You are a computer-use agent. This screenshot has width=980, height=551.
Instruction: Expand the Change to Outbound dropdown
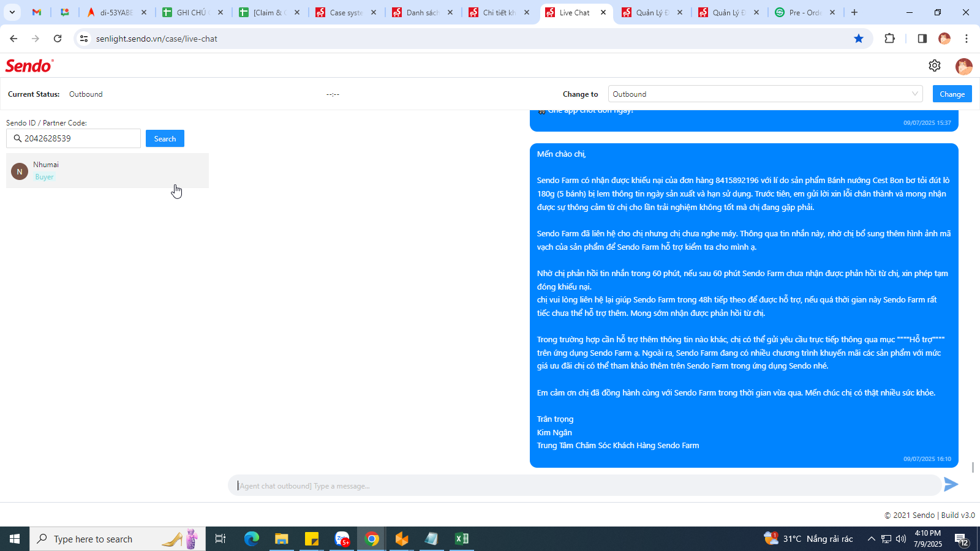click(765, 94)
